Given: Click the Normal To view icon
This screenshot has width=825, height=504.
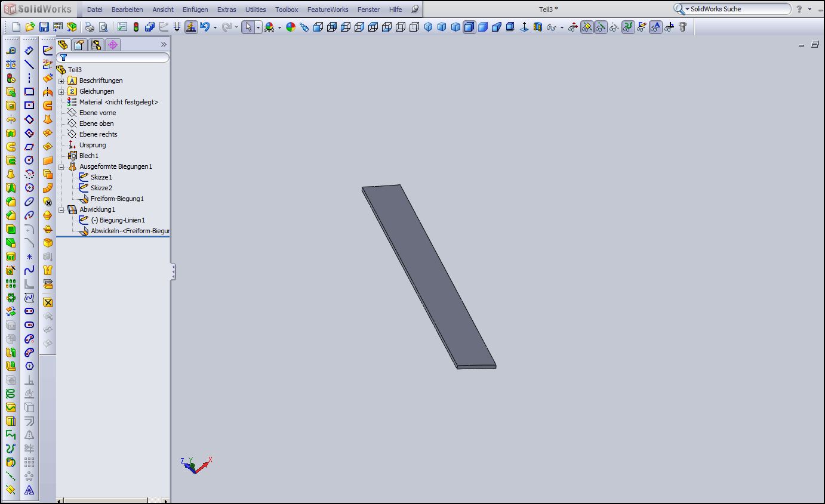Looking at the screenshot, I should [x=524, y=27].
